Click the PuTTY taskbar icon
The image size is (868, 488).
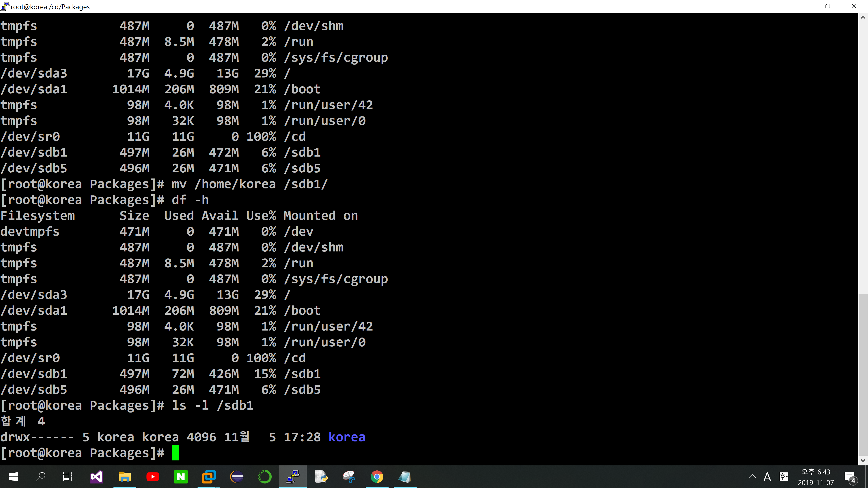point(293,476)
